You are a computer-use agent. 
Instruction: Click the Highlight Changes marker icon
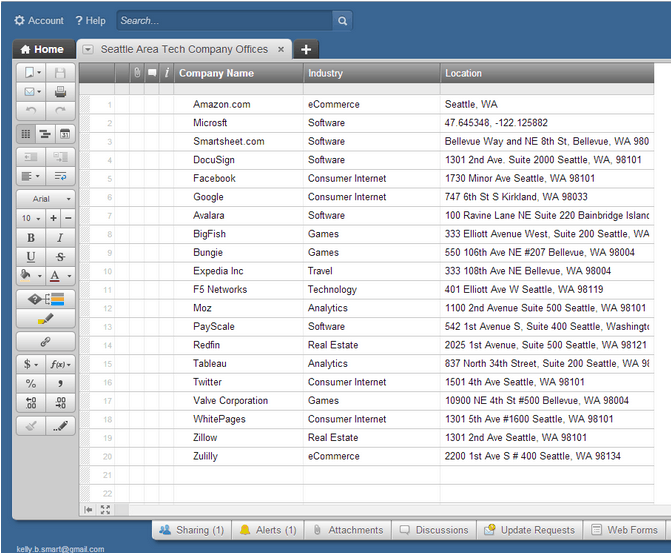[46, 318]
